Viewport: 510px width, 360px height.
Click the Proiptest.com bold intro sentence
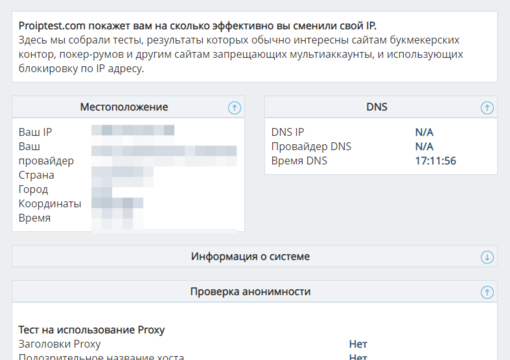197,26
